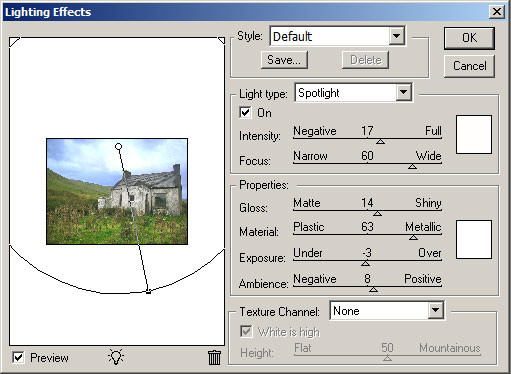Image resolution: width=511 pixels, height=374 pixels.
Task: Click the new light bulb icon
Action: coord(116,357)
